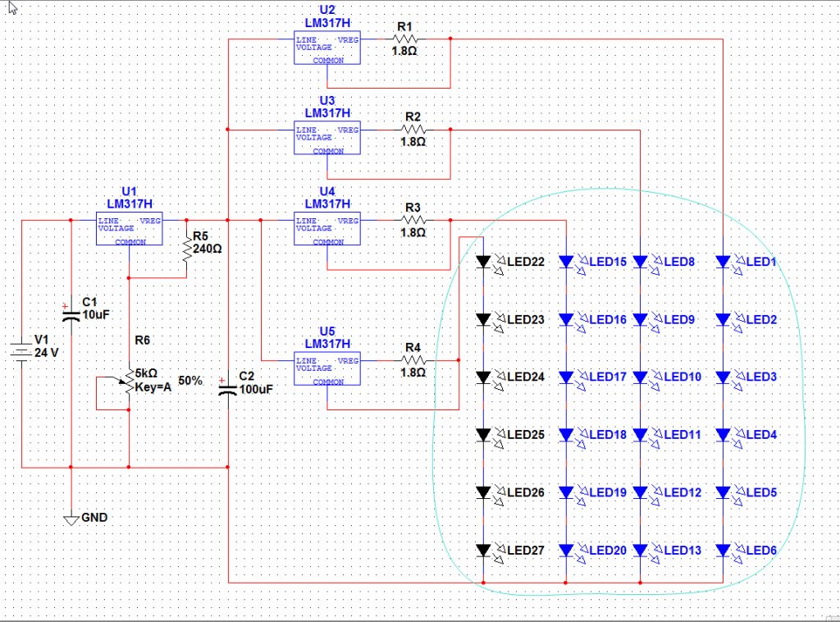Click the LED2 label

761,320
